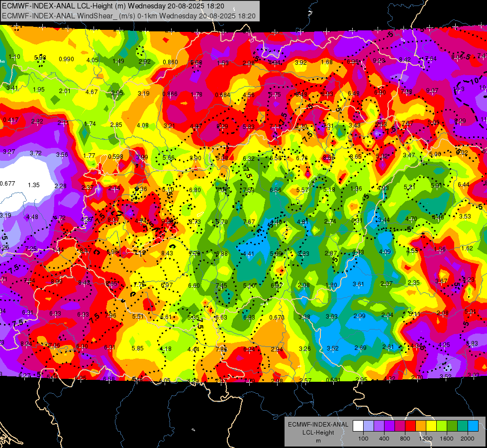Click the grid value 0.684
This screenshot has height=448, width=487.
[x=222, y=95]
